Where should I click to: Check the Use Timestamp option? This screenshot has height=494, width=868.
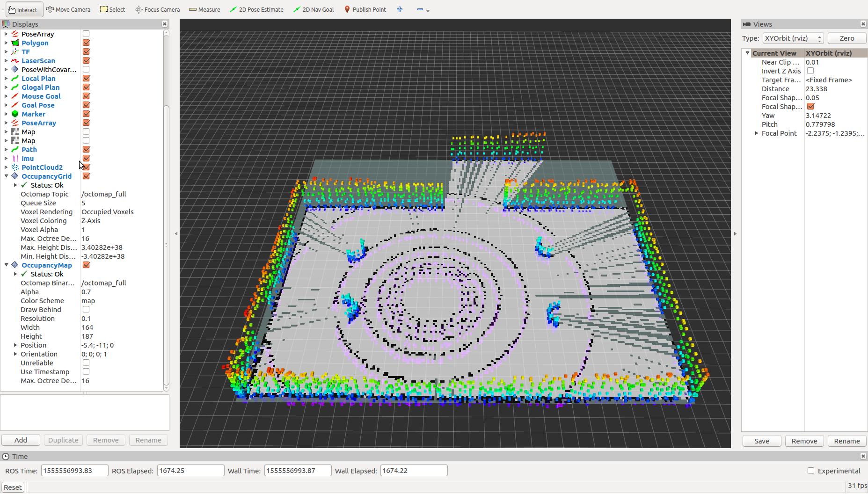[86, 371]
